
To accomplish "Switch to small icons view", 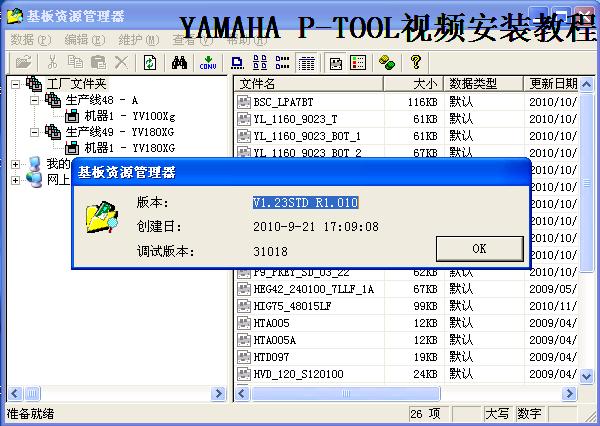I will click(260, 62).
